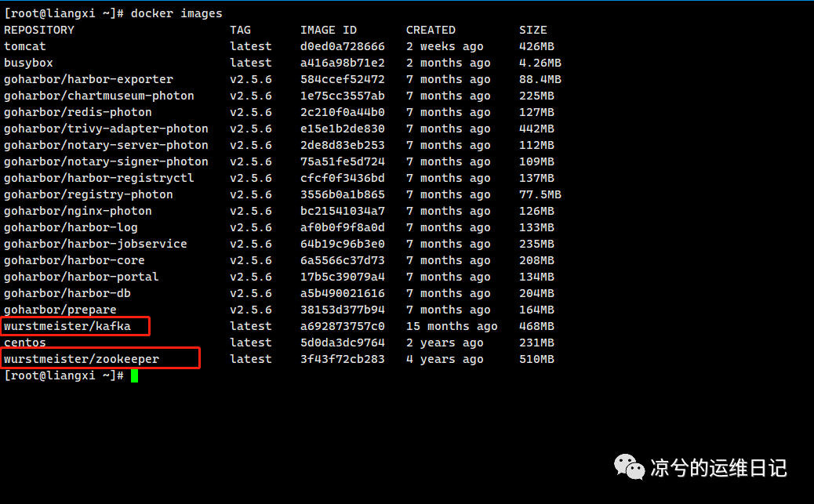The width and height of the screenshot is (814, 504).
Task: Click the 4.26MB size value
Action: click(540, 63)
